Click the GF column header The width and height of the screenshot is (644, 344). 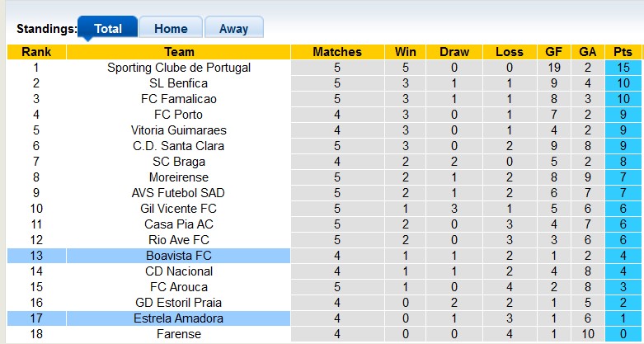tap(553, 52)
